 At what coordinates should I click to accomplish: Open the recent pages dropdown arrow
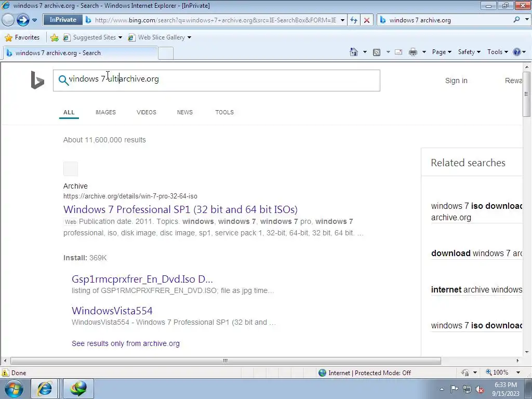pyautogui.click(x=34, y=20)
